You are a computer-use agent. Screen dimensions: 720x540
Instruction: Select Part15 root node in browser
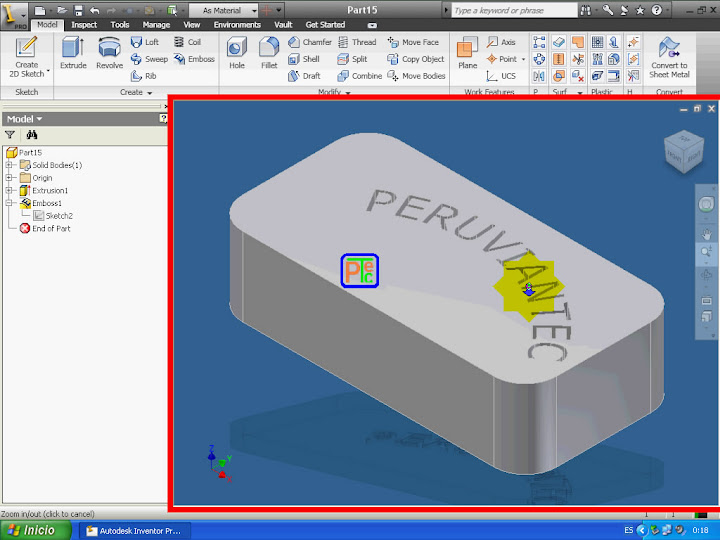coord(24,152)
